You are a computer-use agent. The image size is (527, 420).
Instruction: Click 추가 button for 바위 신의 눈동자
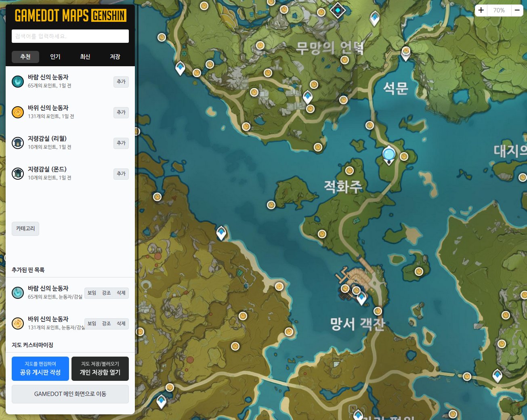coord(121,112)
